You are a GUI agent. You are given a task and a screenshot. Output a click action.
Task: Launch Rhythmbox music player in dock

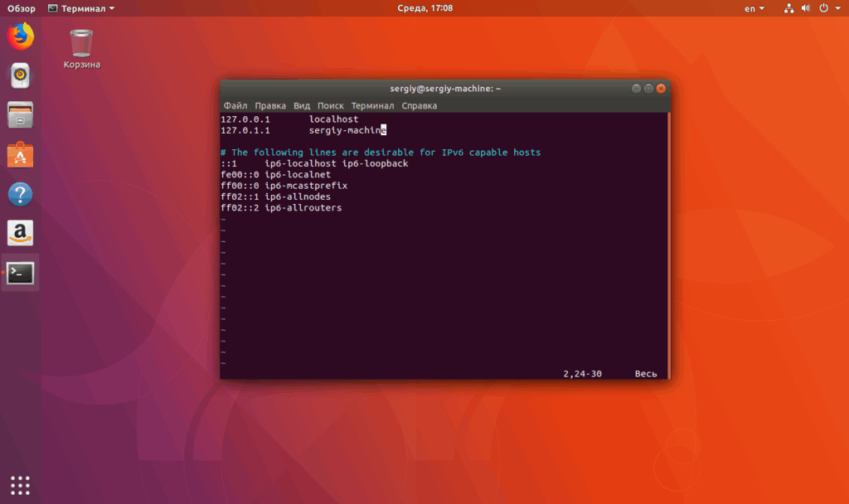[20, 75]
